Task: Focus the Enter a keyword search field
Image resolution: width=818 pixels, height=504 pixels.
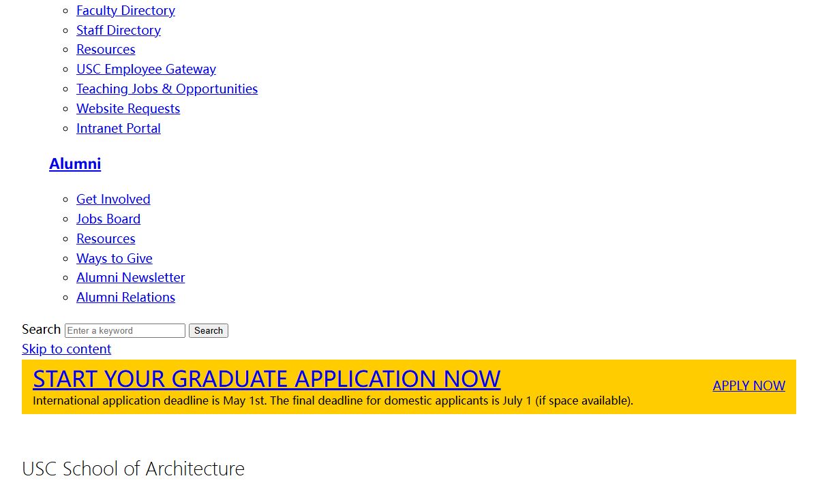Action: point(125,330)
